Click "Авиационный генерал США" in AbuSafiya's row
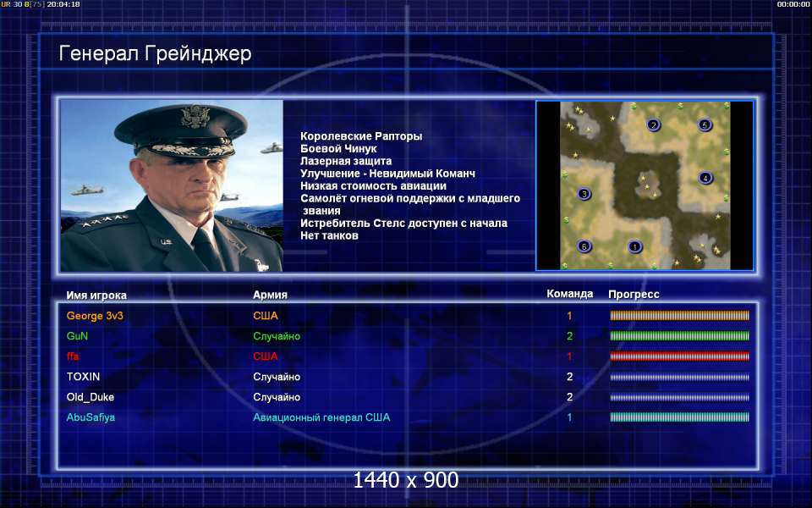The height and width of the screenshot is (508, 812). 321,417
